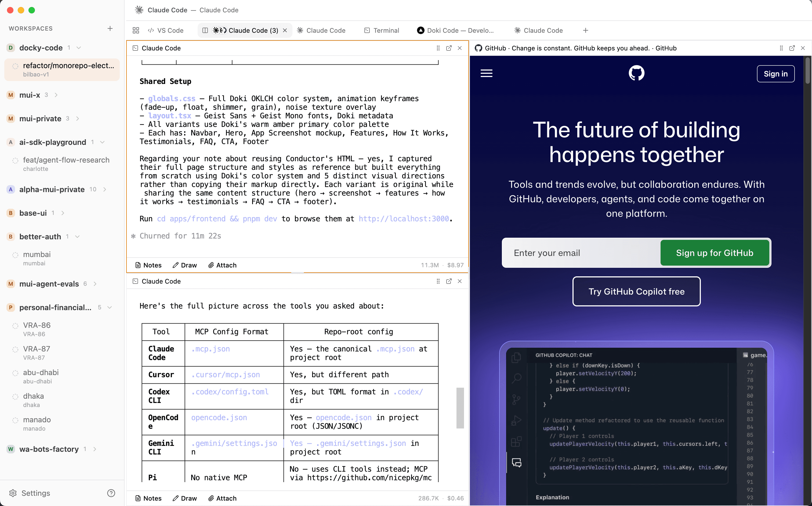Add a new workspace with the plus icon

coord(110,28)
